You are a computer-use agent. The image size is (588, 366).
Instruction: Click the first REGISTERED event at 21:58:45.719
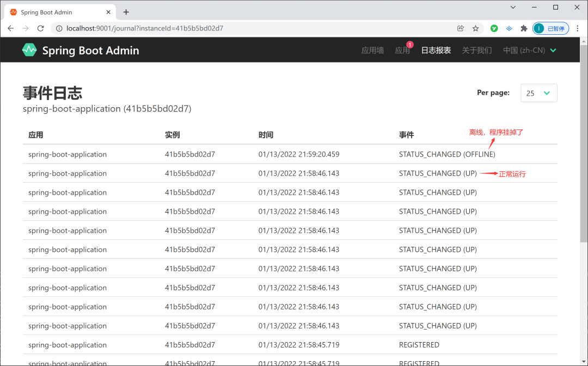pos(419,345)
